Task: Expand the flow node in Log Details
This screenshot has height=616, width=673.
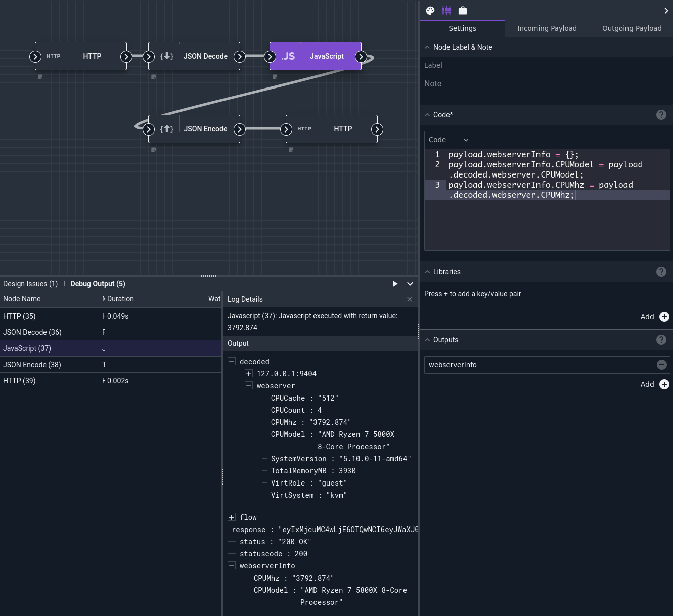Action: point(232,517)
